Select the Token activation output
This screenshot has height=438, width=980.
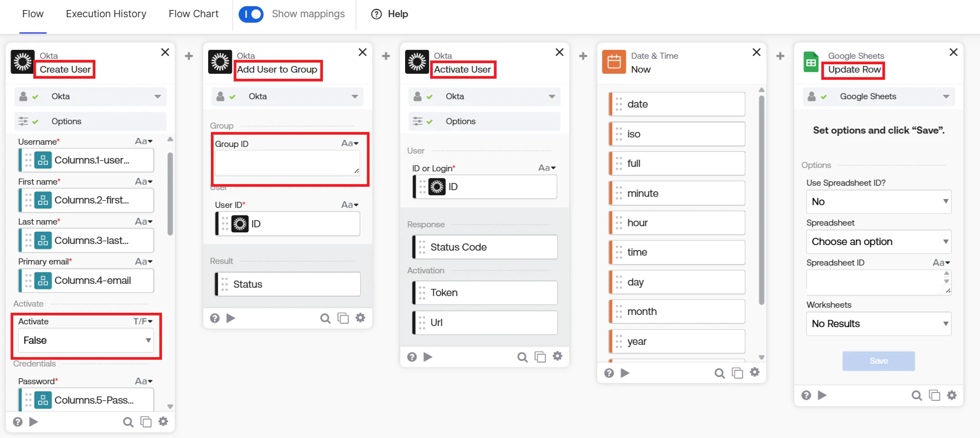[x=484, y=293]
